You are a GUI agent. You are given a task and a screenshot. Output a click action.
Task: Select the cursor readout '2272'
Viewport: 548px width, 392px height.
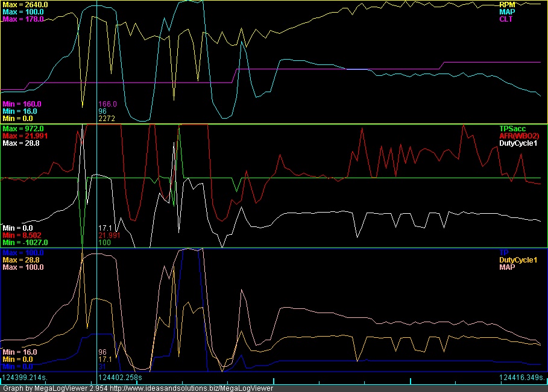[x=107, y=119]
